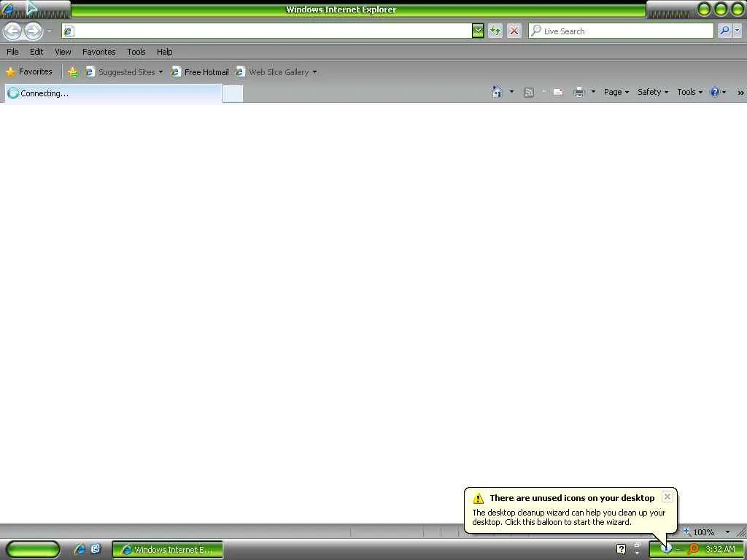Open the search provider options dropdown

[x=738, y=31]
